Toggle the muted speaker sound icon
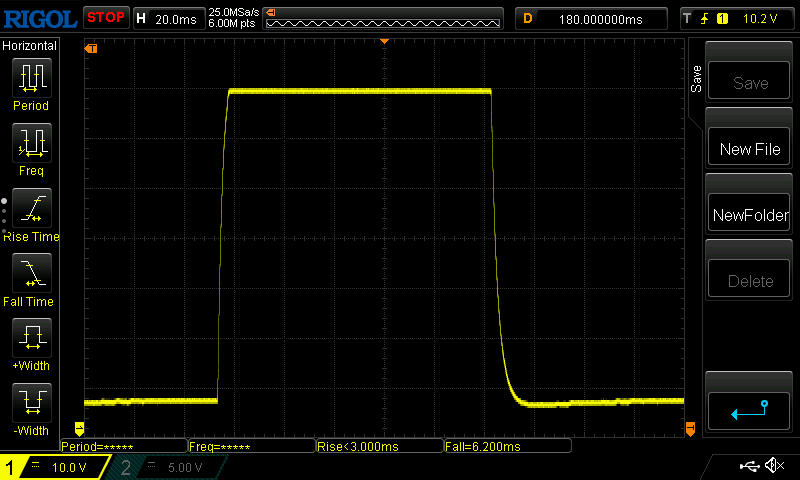Image resolution: width=800 pixels, height=480 pixels. pyautogui.click(x=774, y=466)
